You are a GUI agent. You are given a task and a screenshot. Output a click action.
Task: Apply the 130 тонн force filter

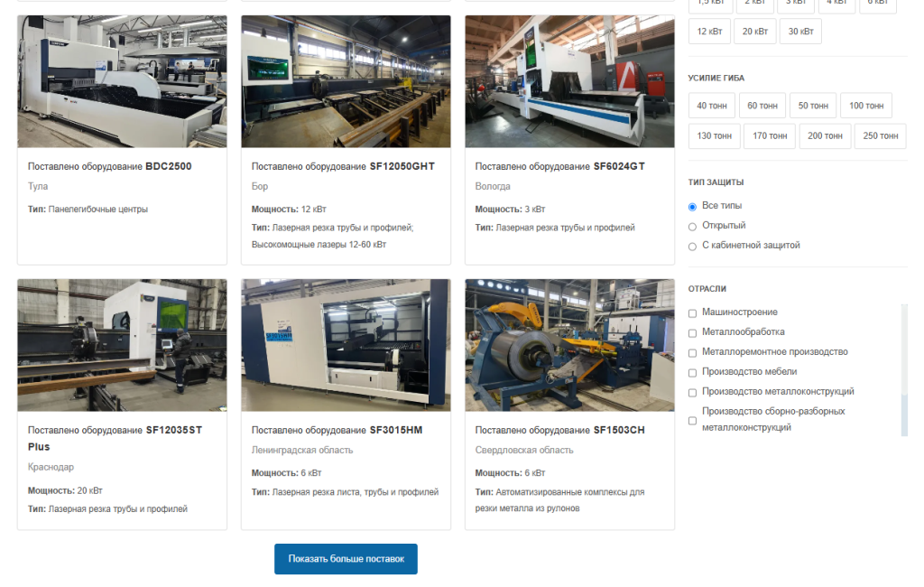pos(715,135)
